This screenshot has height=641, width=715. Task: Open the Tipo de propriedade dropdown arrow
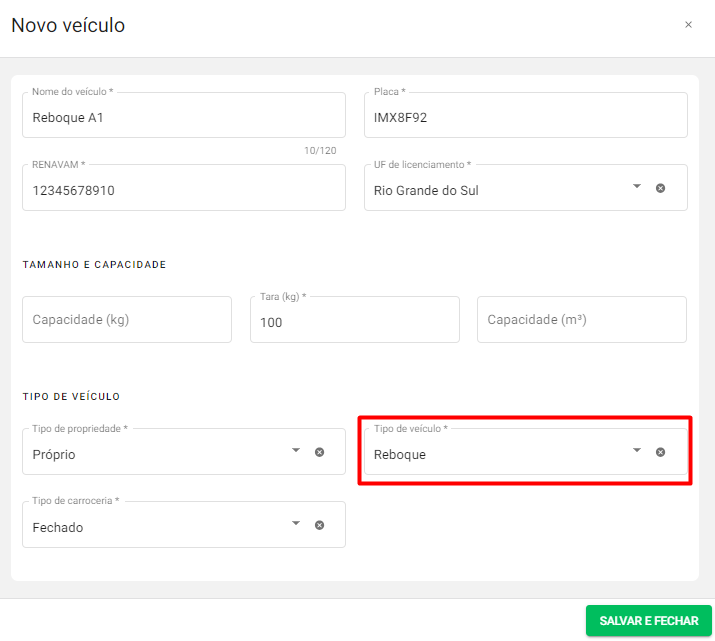pos(296,451)
